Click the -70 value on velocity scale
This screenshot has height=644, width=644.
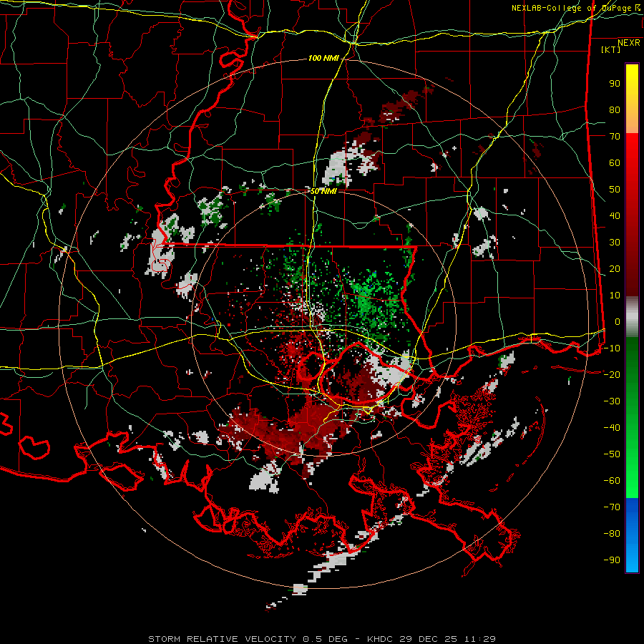point(612,507)
